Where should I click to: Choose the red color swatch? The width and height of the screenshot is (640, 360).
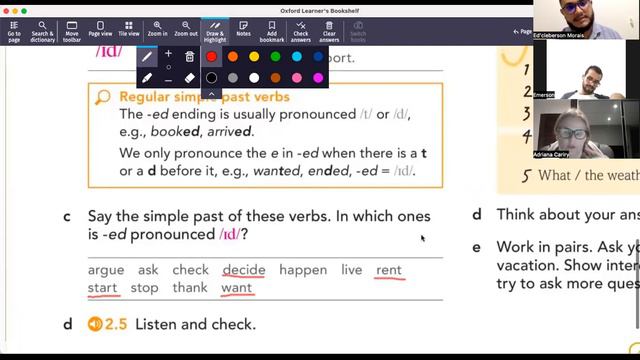pyautogui.click(x=211, y=57)
